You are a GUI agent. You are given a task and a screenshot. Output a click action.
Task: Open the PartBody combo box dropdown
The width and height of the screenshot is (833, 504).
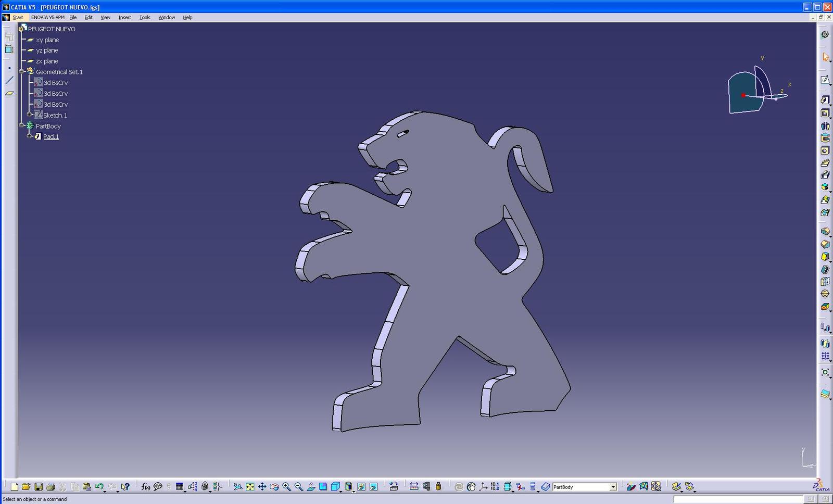(x=613, y=487)
